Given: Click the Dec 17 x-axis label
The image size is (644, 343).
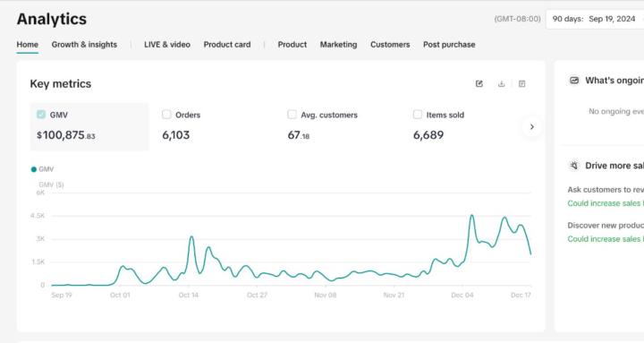Looking at the screenshot, I should (x=521, y=296).
